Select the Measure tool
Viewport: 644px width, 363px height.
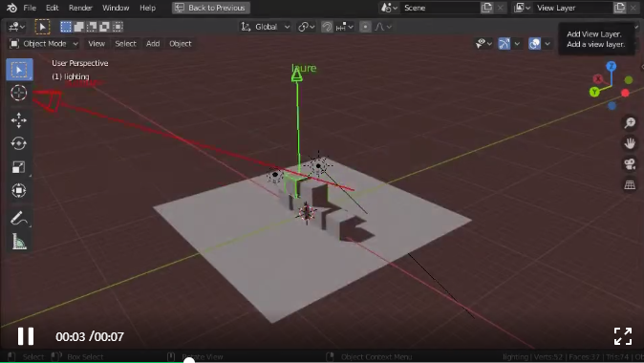[x=19, y=242]
